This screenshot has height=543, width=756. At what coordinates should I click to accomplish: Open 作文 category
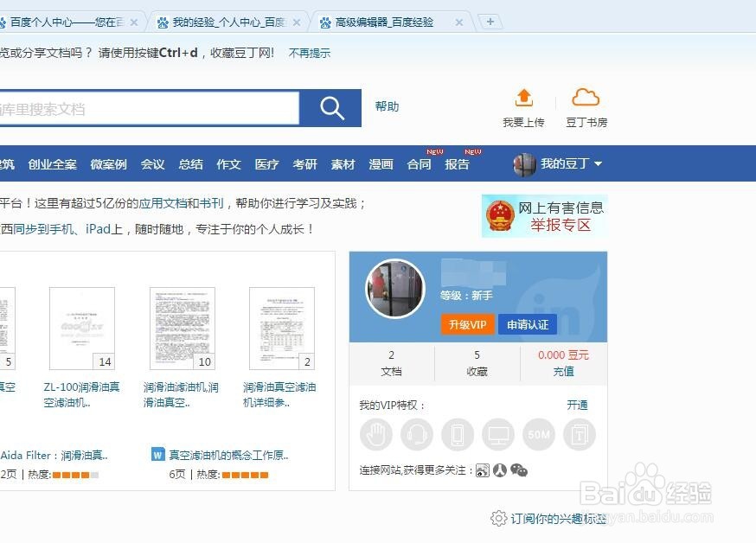pyautogui.click(x=228, y=164)
